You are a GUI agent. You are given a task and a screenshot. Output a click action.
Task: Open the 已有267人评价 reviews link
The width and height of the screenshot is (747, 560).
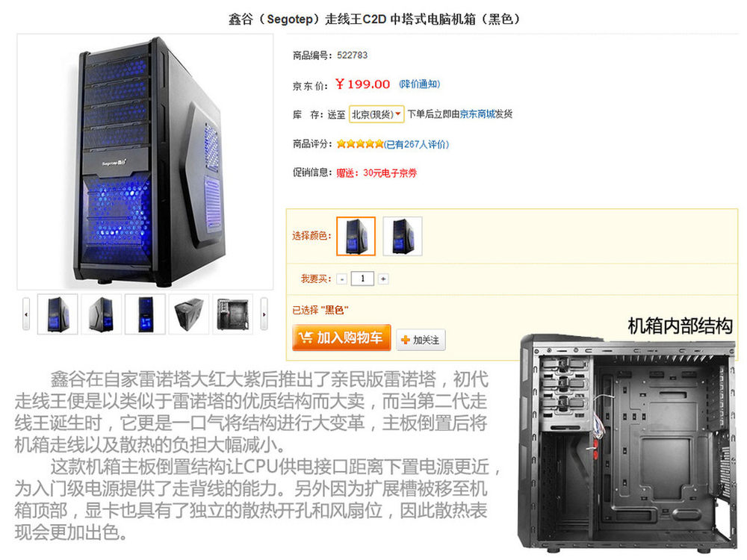pos(417,144)
